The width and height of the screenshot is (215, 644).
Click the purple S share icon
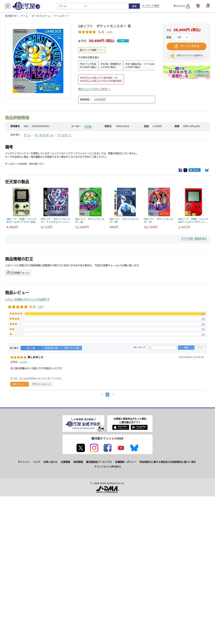[x=180, y=170]
